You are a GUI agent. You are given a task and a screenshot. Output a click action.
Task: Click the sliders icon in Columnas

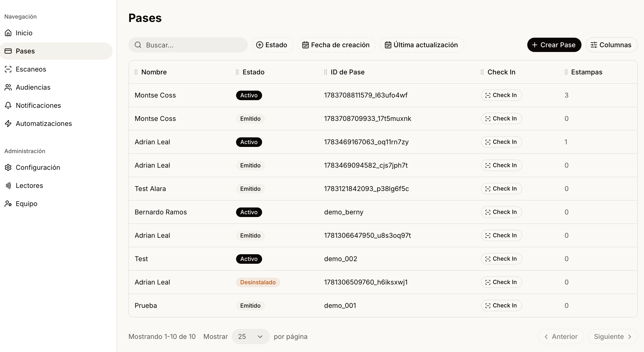pos(594,45)
